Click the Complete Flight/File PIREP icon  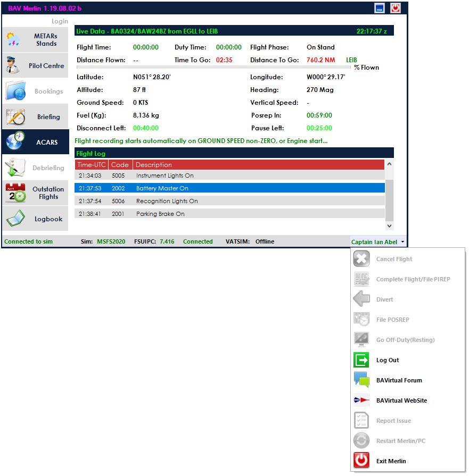pos(361,279)
